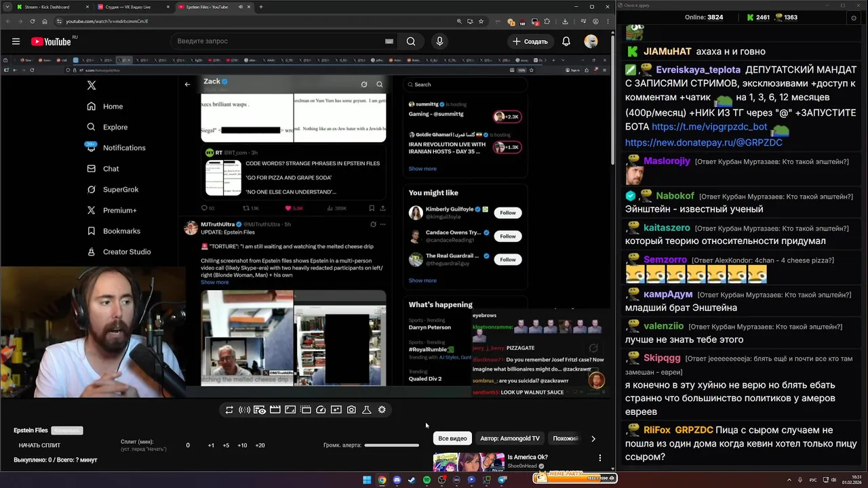Viewport: 868px width, 488px height.
Task: Open the tab search dropdown arrow
Action: tap(6, 7)
